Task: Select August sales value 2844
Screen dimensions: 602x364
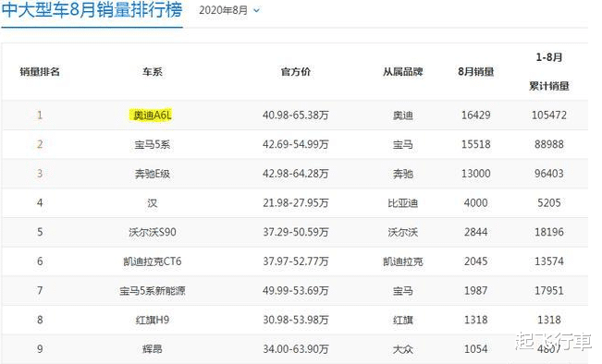Action: pos(475,232)
